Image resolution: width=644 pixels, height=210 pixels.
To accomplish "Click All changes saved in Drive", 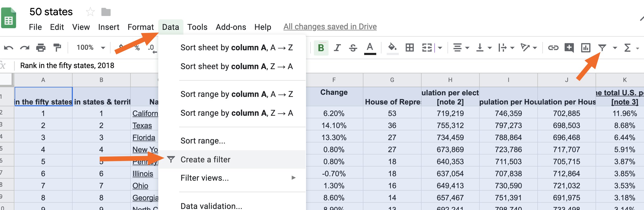I will click(x=330, y=27).
